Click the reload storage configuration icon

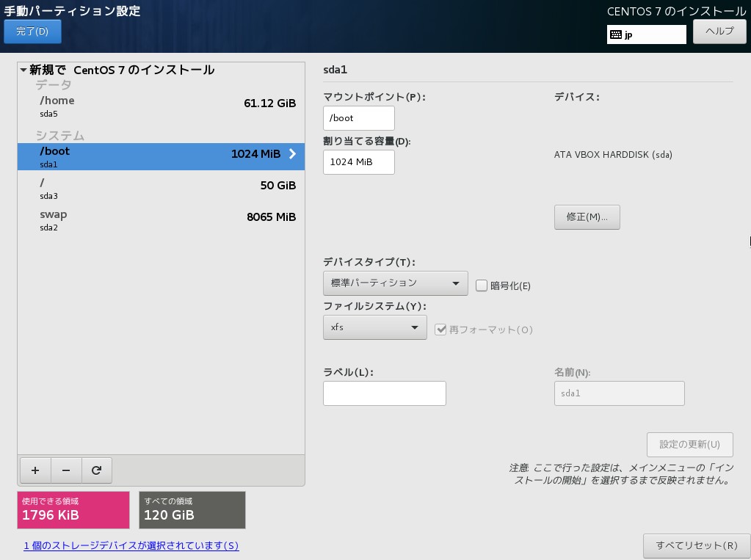tap(96, 470)
